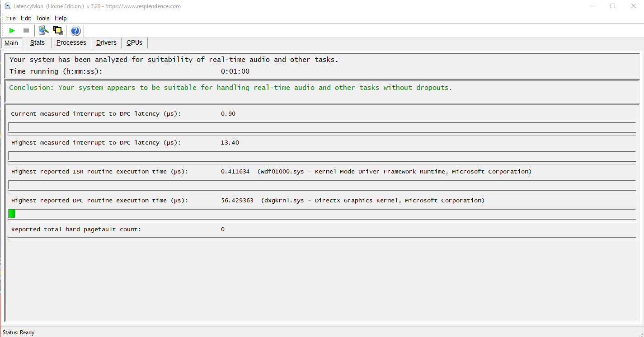Click the green Conclusion text

[x=230, y=88]
